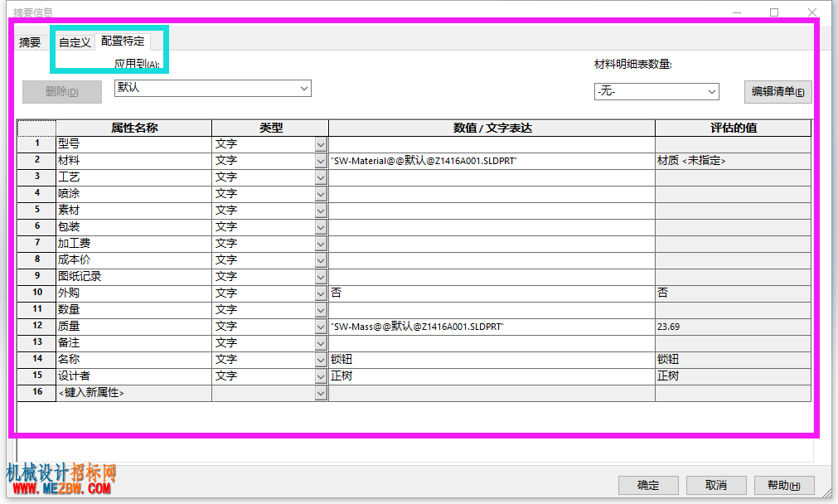This screenshot has height=504, width=838.
Task: Click the <键入新属性> cell
Action: pos(133,393)
